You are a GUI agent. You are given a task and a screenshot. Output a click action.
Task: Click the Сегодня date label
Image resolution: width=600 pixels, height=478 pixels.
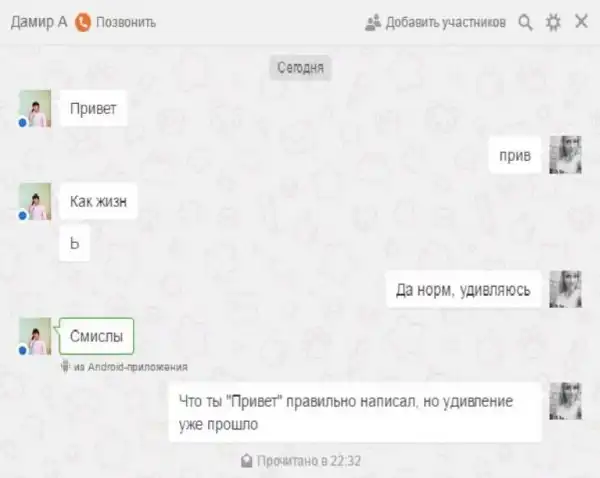tap(300, 68)
